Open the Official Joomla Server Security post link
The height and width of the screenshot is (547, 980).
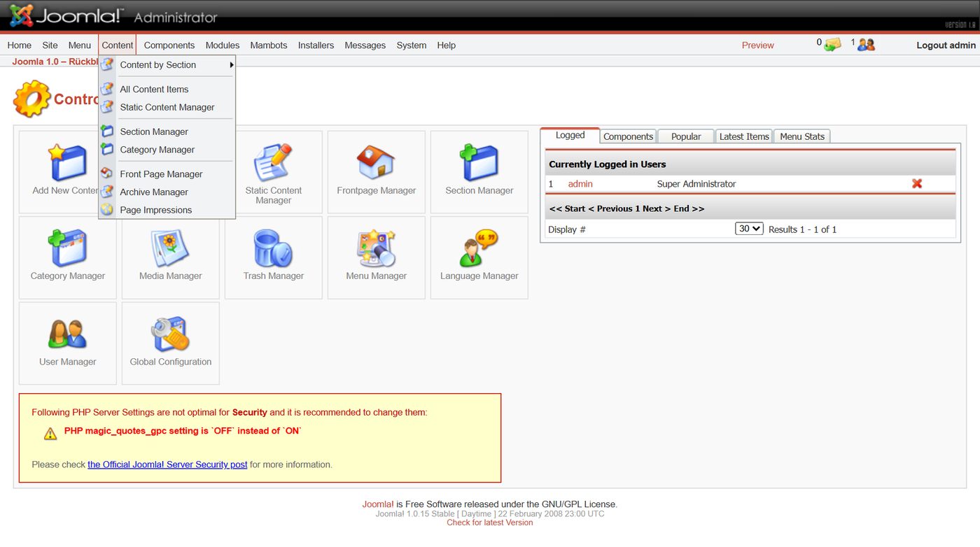tap(167, 464)
